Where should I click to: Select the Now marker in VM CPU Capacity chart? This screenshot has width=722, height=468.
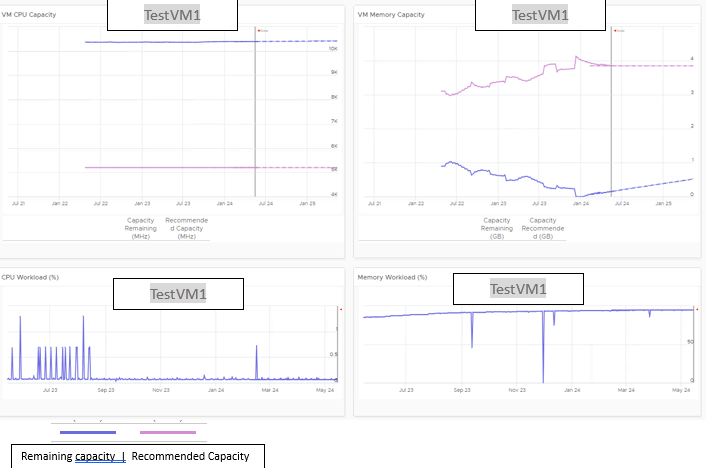(263, 30)
